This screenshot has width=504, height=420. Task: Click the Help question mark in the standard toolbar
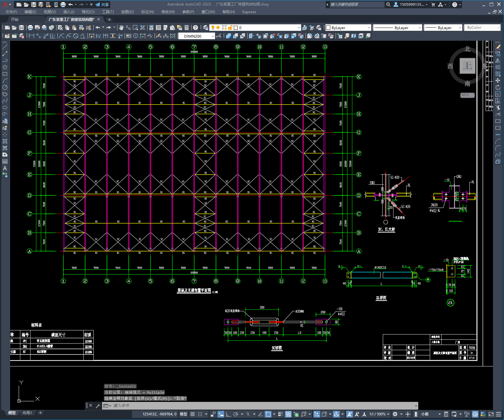[x=195, y=28]
